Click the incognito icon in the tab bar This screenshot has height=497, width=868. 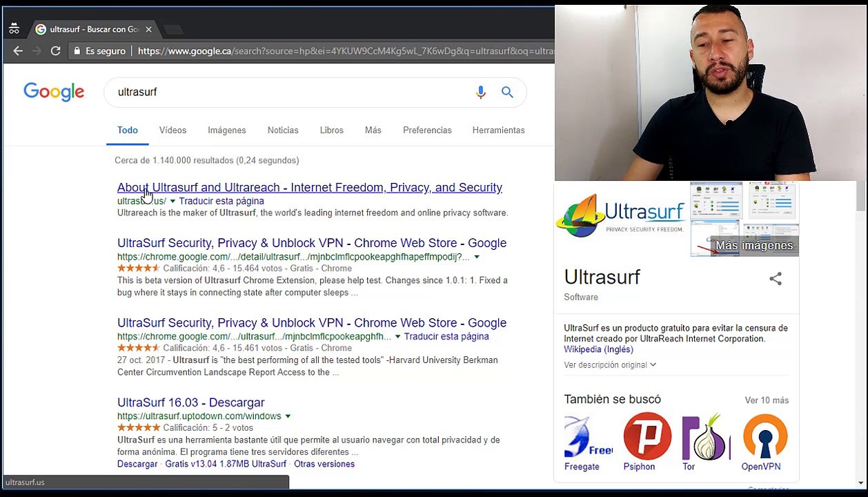[x=14, y=29]
